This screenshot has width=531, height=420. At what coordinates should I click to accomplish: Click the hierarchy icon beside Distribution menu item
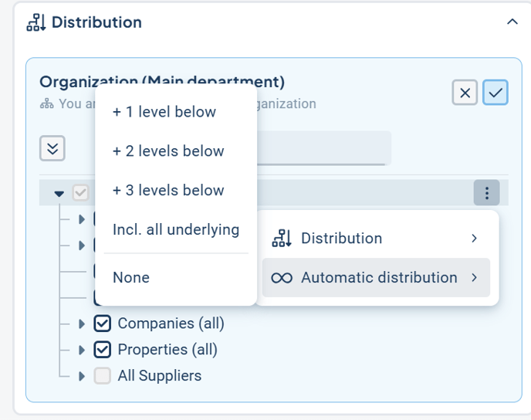coord(282,239)
